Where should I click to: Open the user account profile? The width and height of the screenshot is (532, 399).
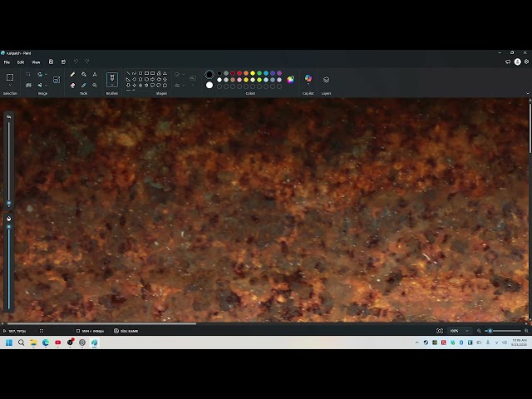click(517, 62)
